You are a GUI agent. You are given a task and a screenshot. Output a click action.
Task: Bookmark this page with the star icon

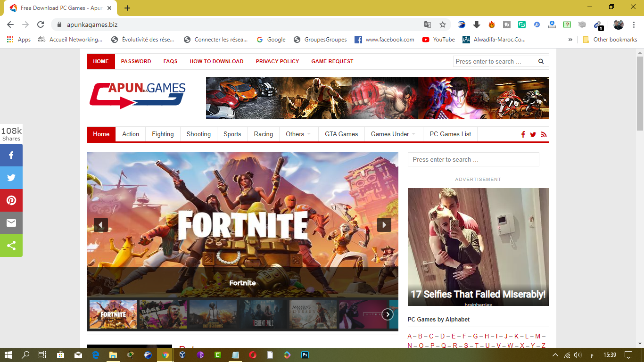coord(442,25)
